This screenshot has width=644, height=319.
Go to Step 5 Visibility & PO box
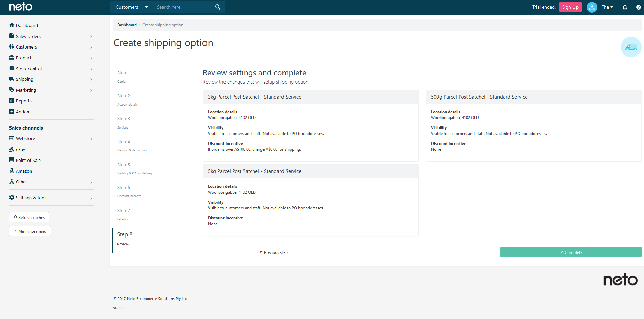(x=135, y=169)
